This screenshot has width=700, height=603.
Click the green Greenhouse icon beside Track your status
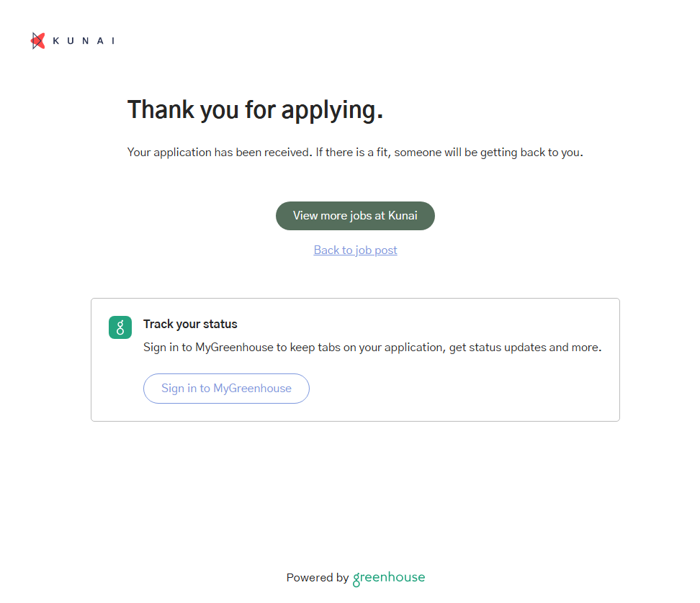tap(120, 327)
